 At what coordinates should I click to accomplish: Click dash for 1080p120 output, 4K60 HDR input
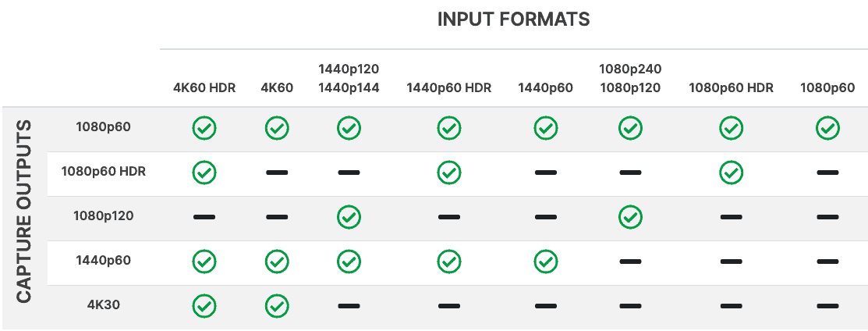[204, 217]
